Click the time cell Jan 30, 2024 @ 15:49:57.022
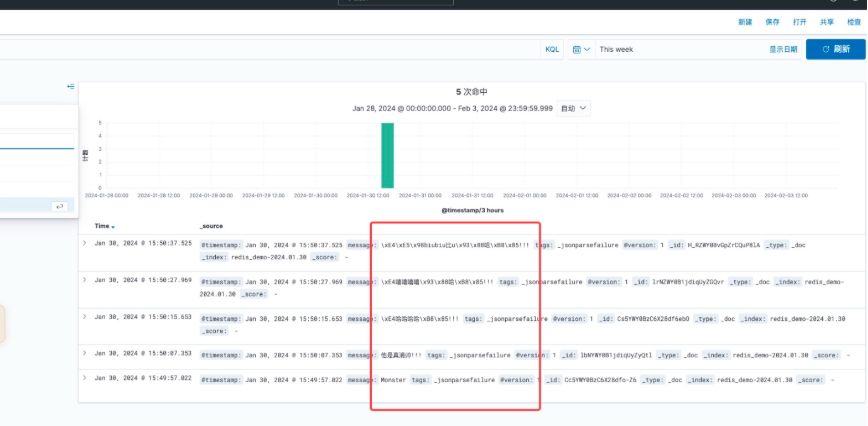868x426 pixels. pyautogui.click(x=143, y=378)
